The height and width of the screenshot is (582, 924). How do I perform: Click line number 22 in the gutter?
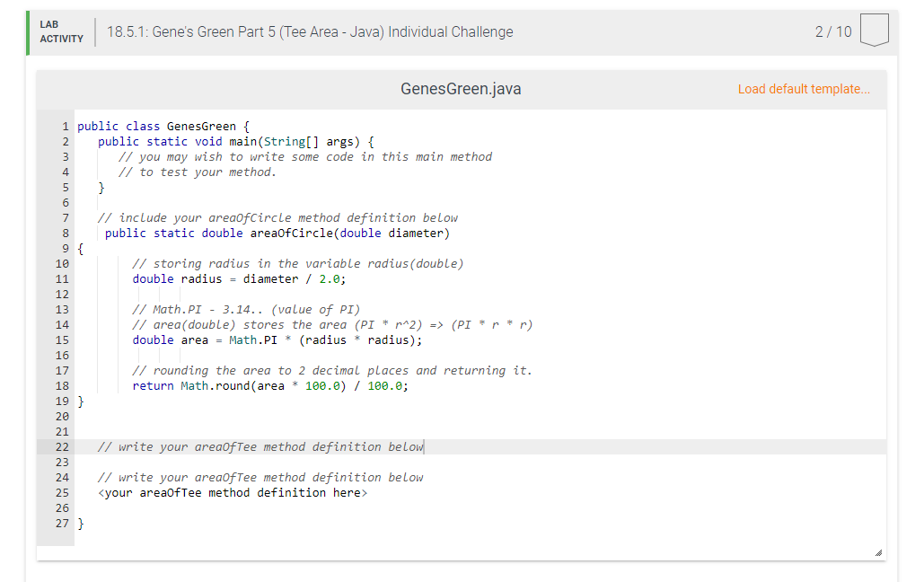tap(61, 446)
